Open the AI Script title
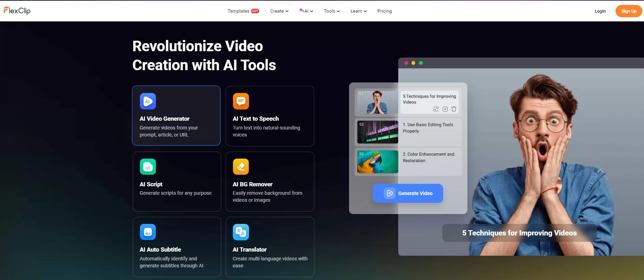The width and height of the screenshot is (644, 280). point(151,184)
